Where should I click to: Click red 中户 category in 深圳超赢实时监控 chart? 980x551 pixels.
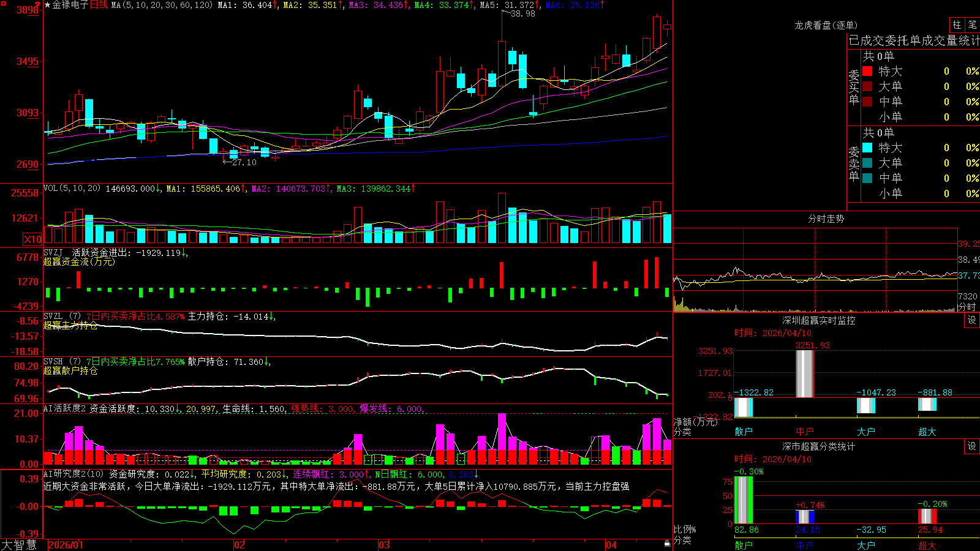[x=805, y=432]
